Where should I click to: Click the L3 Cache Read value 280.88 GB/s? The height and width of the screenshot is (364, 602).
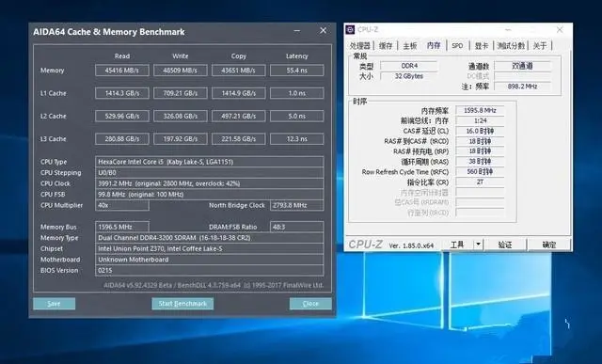click(x=122, y=139)
